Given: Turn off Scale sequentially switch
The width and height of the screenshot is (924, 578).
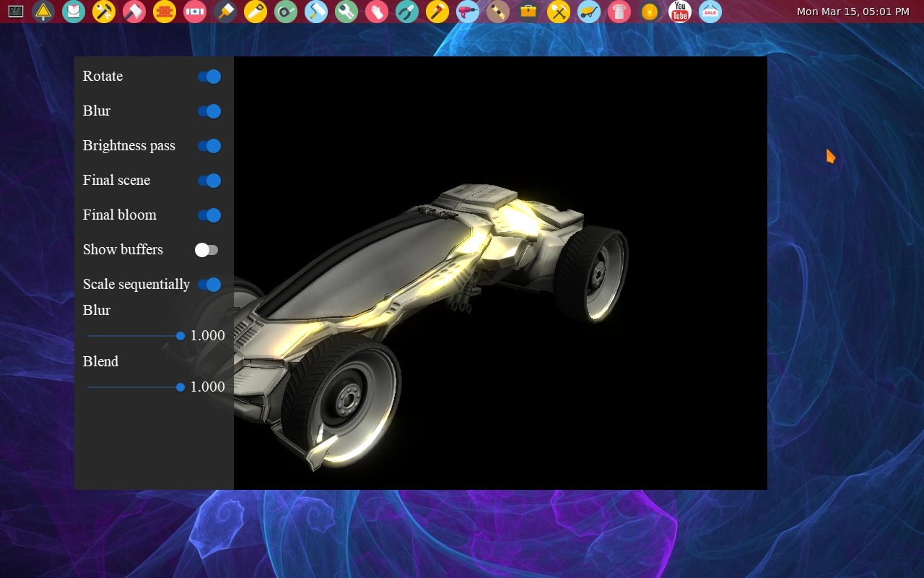Looking at the screenshot, I should (x=209, y=285).
